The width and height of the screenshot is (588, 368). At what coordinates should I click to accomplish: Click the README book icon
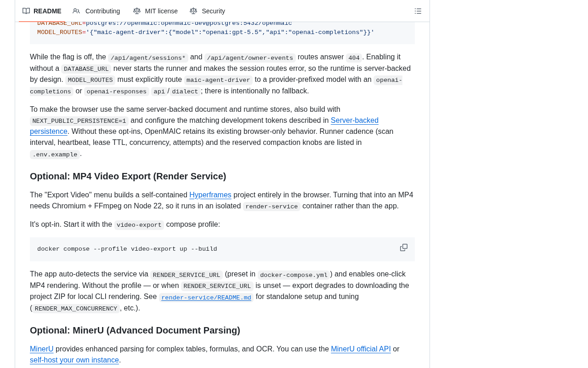point(26,11)
